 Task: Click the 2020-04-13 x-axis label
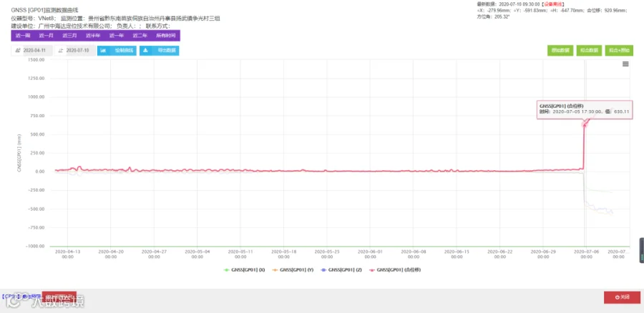[67, 254]
